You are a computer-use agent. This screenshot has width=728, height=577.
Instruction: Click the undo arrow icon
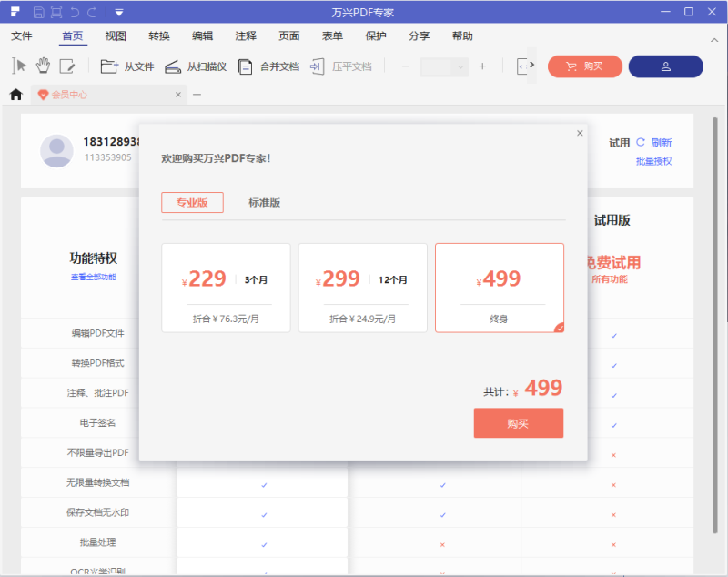pos(76,12)
